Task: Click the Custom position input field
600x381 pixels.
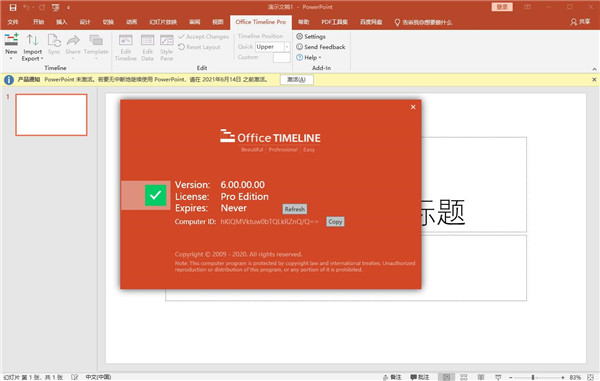Action: click(282, 57)
